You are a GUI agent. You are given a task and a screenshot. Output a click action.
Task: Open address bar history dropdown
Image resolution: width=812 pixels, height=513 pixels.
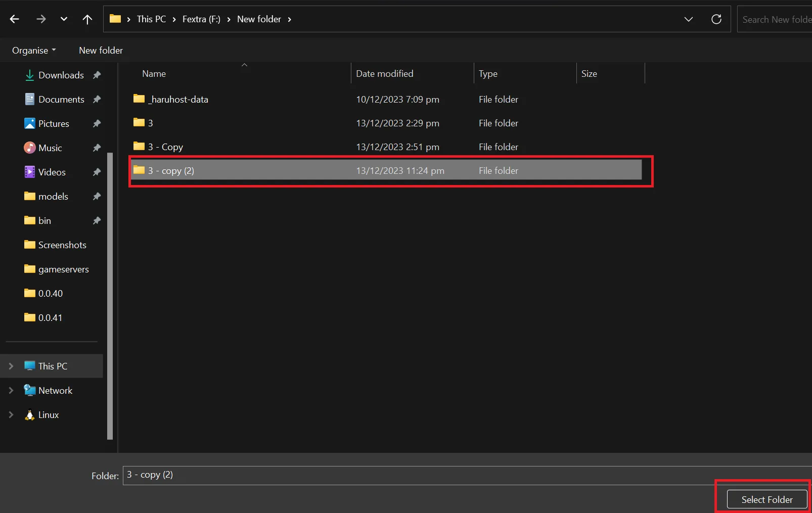coord(688,19)
